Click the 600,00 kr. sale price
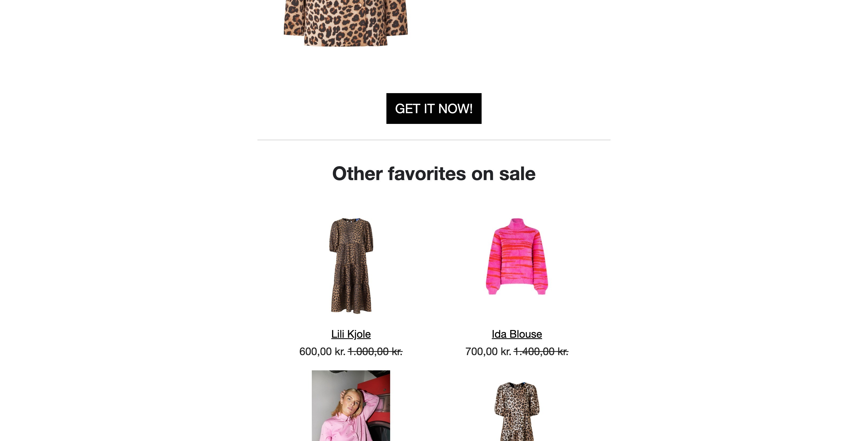The height and width of the screenshot is (441, 868). coord(322,352)
